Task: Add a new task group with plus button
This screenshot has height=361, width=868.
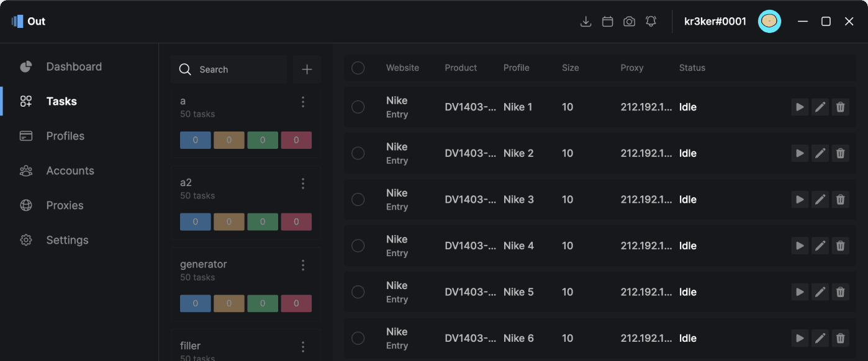Action: click(307, 69)
